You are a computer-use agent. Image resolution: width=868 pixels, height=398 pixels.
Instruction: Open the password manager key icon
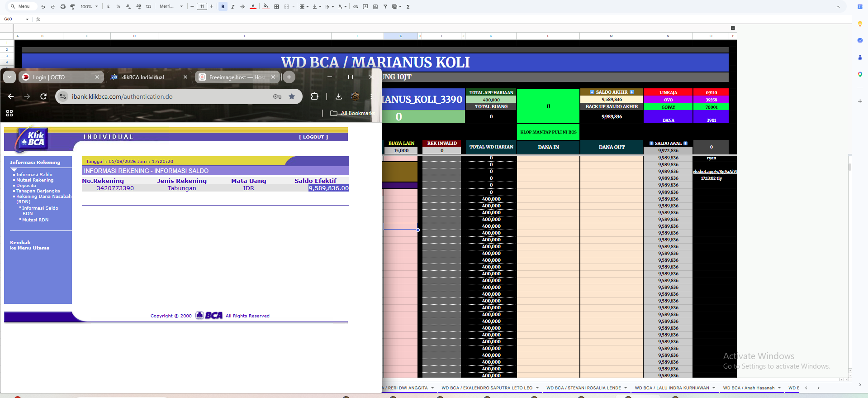tap(277, 96)
